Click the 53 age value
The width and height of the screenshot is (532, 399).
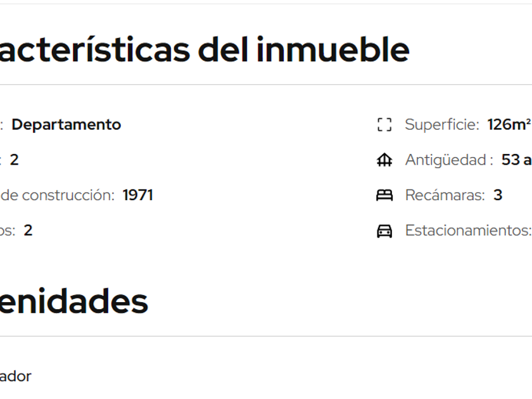510,160
